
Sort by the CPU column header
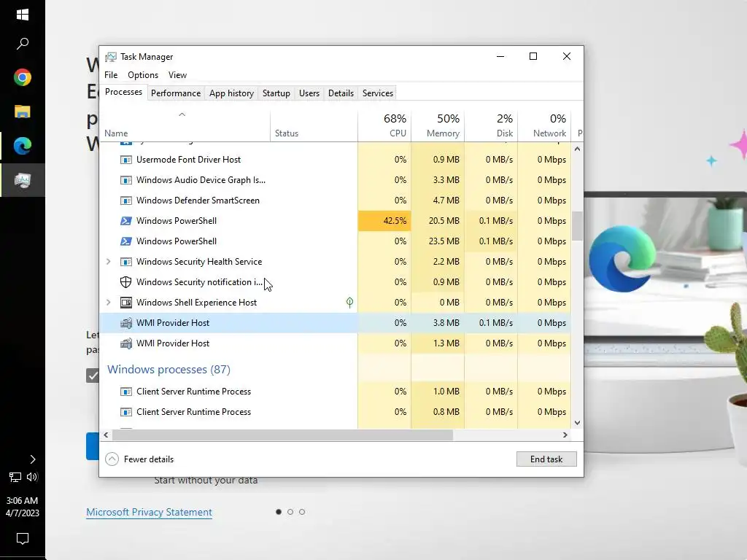point(384,126)
